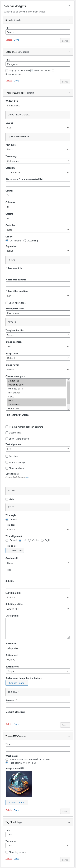Enable Show filters tabs checkbox
This screenshot has height=868, width=76.
coord(7,303)
